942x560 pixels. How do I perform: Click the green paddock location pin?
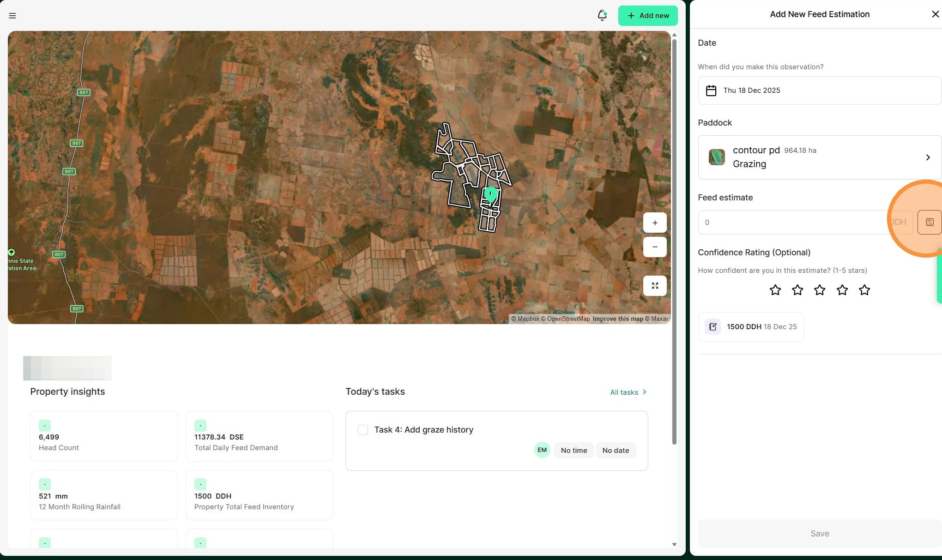tap(490, 194)
